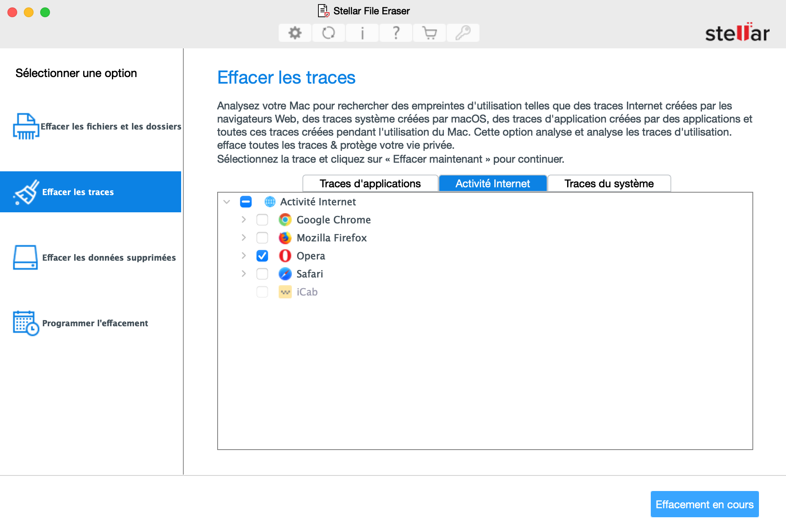Click the Mozilla Firefox browser icon
The image size is (786, 532).
(285, 238)
